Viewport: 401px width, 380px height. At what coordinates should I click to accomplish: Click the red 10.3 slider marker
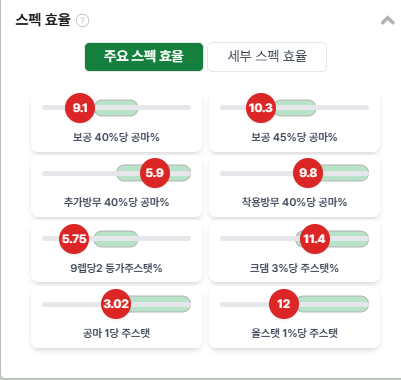(261, 108)
